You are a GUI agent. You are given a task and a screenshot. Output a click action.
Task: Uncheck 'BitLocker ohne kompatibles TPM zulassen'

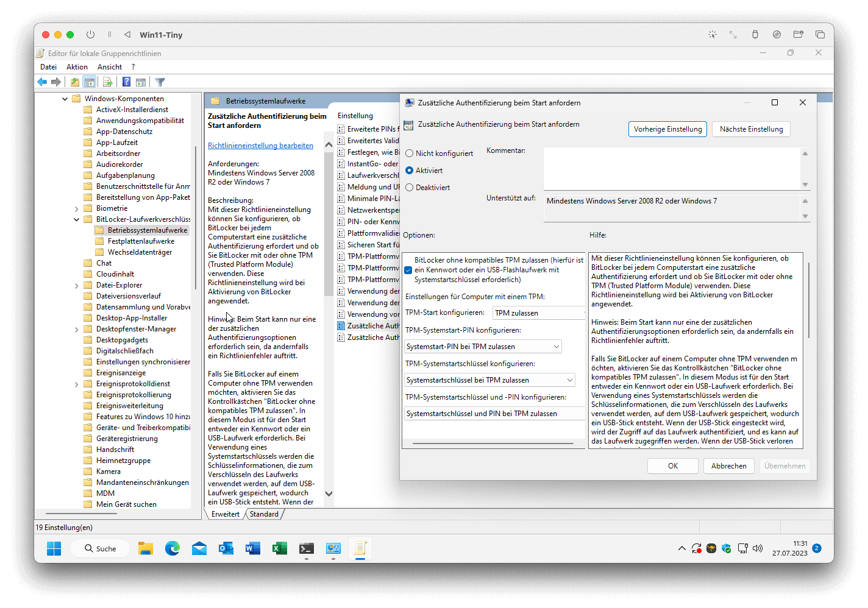[408, 270]
